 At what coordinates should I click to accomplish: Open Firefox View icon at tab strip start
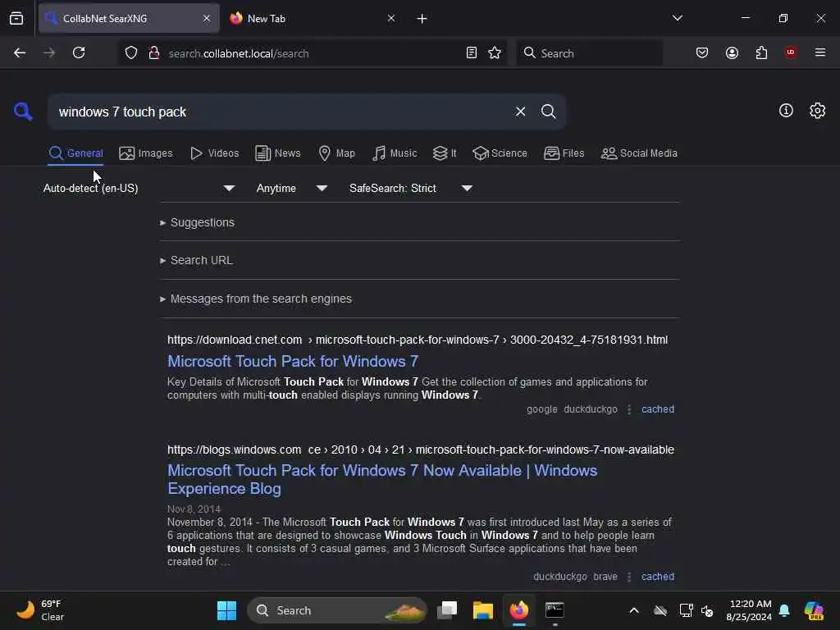click(x=16, y=18)
